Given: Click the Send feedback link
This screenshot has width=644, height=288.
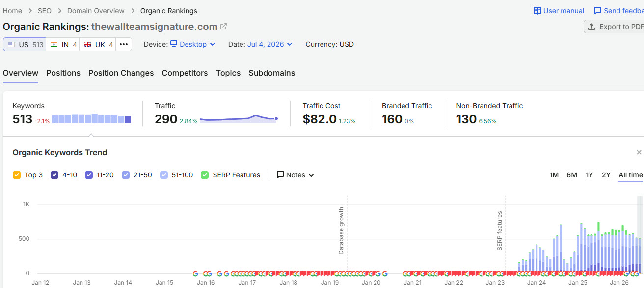Looking at the screenshot, I should (x=619, y=11).
